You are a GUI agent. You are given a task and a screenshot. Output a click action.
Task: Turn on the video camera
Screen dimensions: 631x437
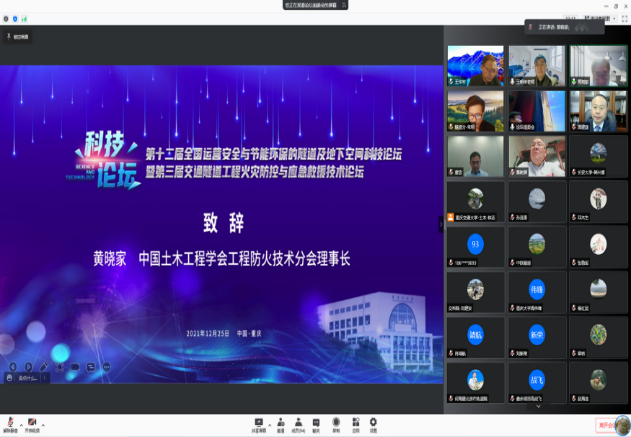[x=33, y=421]
